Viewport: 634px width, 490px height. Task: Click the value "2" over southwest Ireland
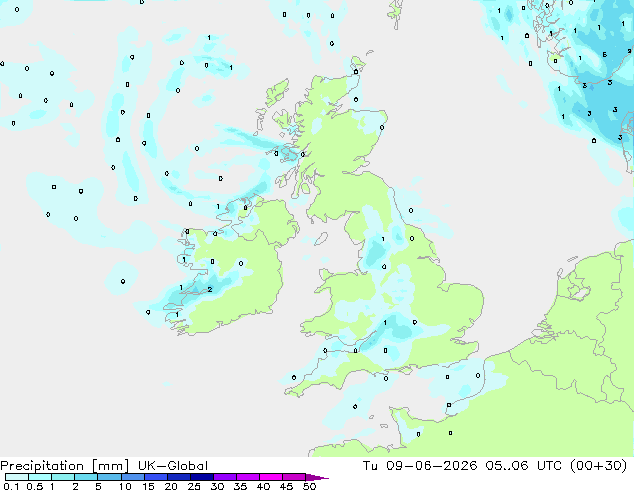click(x=210, y=289)
